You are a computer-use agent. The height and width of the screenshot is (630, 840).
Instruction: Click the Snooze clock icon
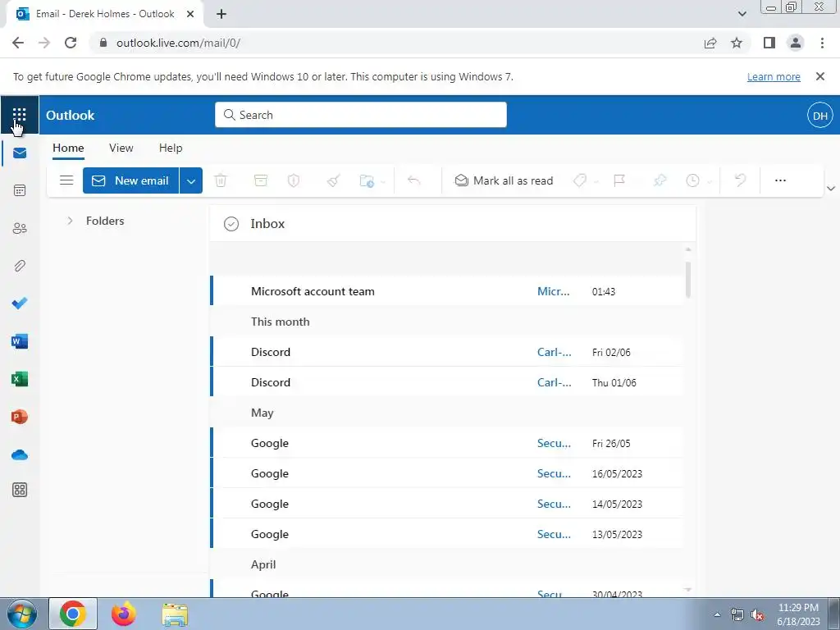pos(692,180)
